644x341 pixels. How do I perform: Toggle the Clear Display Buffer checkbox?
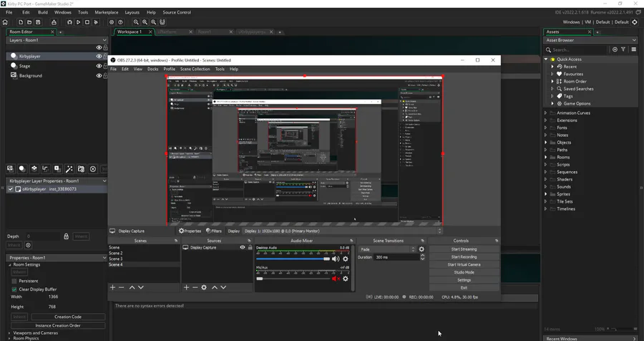[14, 289]
